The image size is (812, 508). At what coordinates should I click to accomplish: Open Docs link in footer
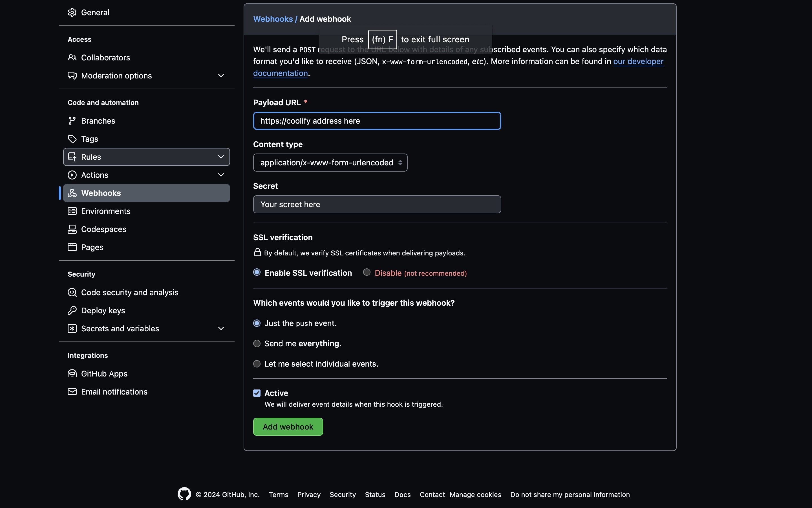[402, 494]
